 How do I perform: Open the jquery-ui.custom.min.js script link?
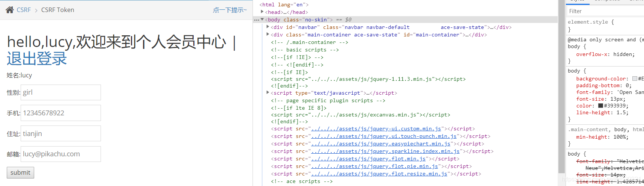tap(376, 129)
